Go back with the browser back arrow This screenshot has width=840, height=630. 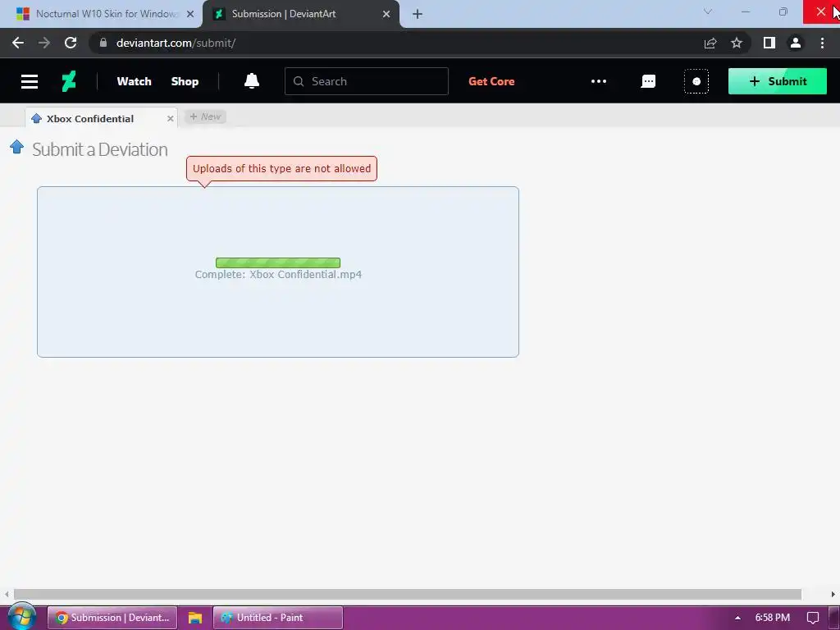click(x=18, y=43)
